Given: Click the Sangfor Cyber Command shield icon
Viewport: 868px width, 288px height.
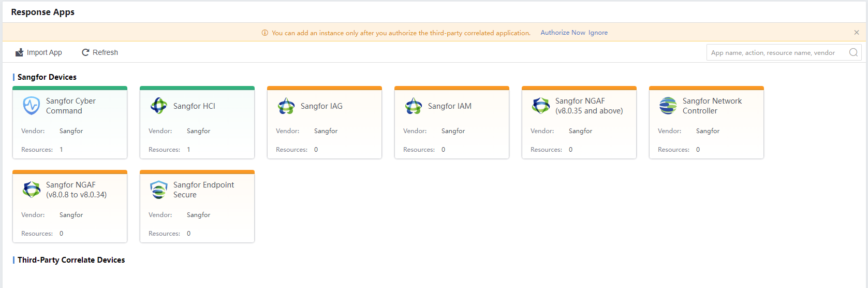Looking at the screenshot, I should tap(32, 106).
